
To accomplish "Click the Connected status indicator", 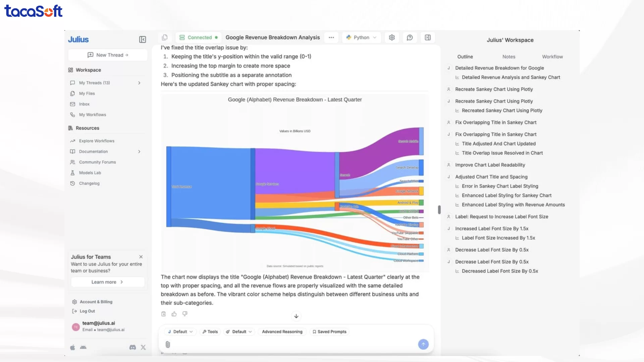I will (198, 38).
